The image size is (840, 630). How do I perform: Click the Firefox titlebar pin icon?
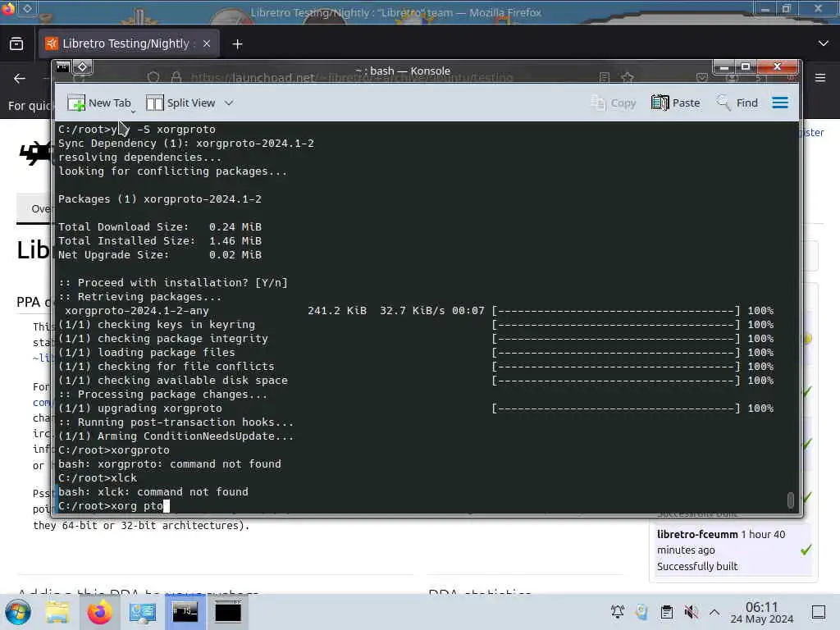click(x=27, y=8)
